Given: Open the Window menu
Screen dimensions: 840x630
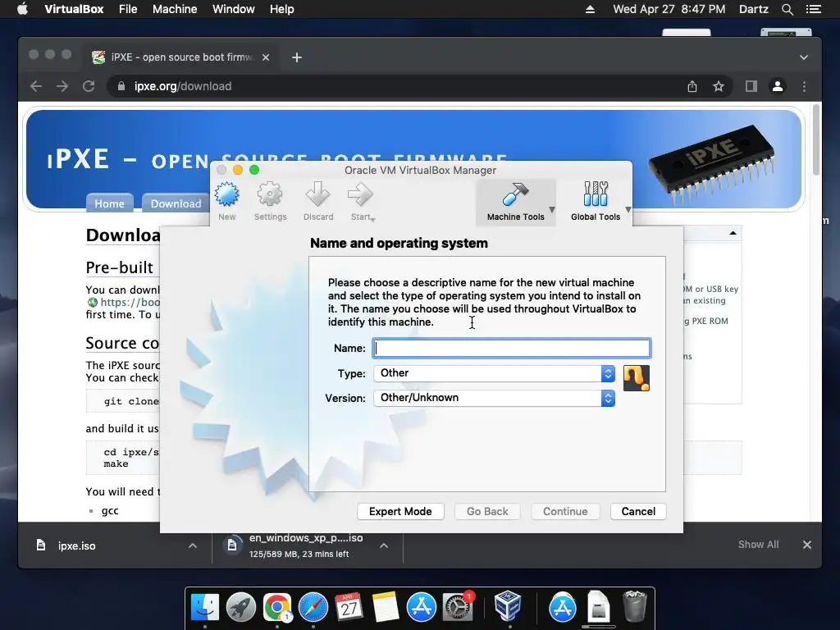Looking at the screenshot, I should pyautogui.click(x=234, y=9).
